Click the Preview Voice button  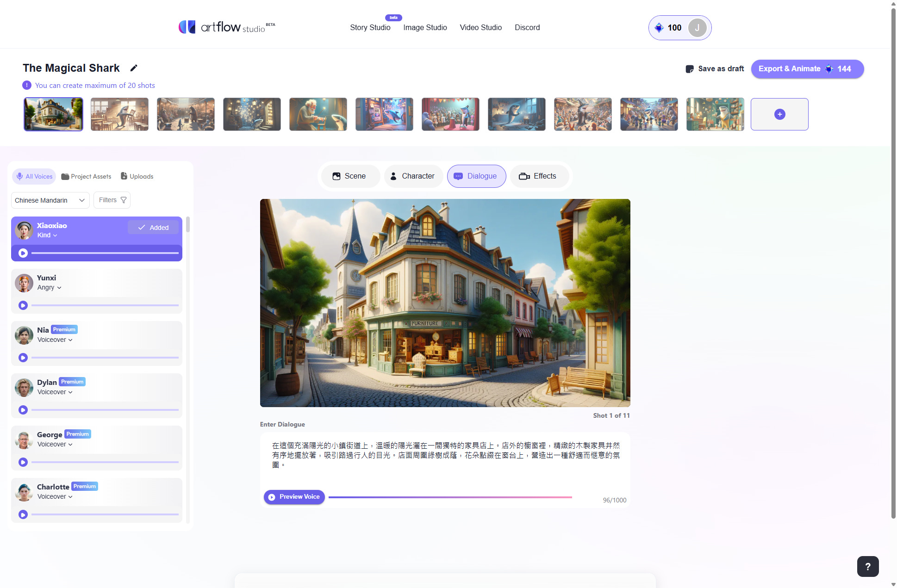coord(294,497)
